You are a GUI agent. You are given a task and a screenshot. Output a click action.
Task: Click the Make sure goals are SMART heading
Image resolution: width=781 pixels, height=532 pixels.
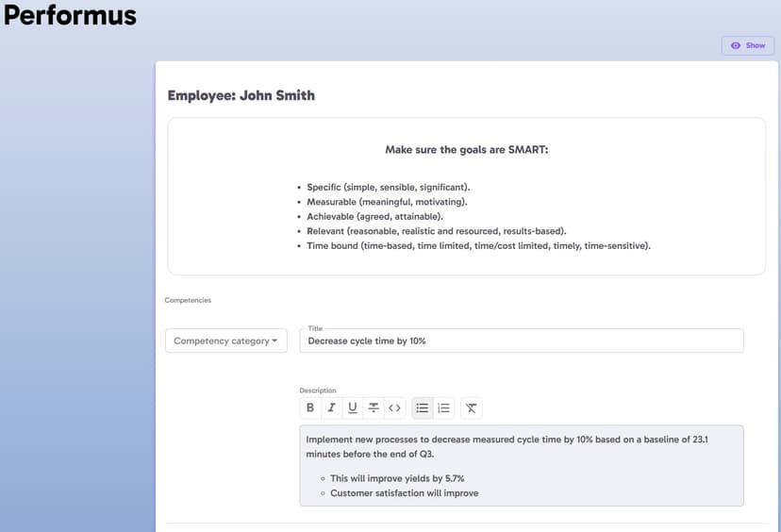point(466,150)
